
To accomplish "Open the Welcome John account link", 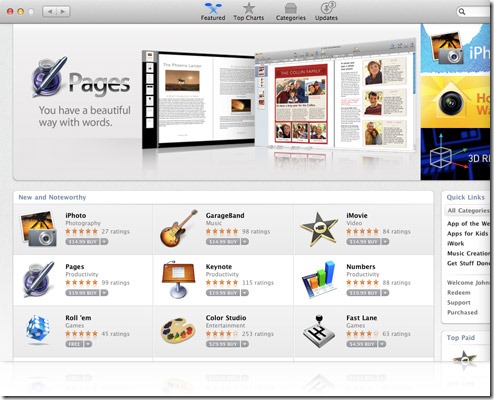I will 468,283.
